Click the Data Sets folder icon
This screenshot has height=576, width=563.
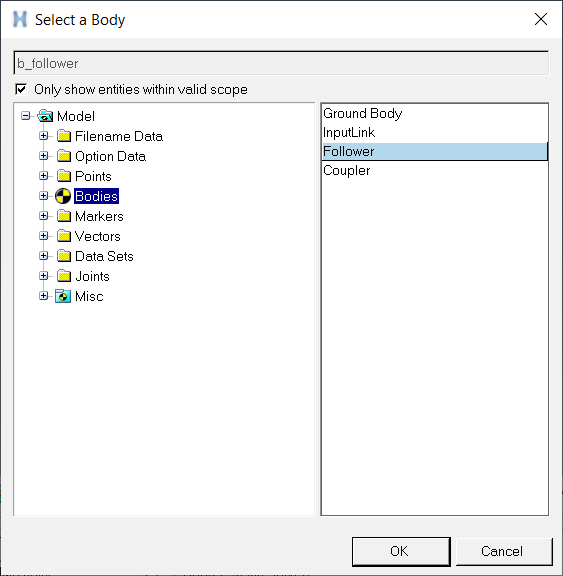coord(64,256)
